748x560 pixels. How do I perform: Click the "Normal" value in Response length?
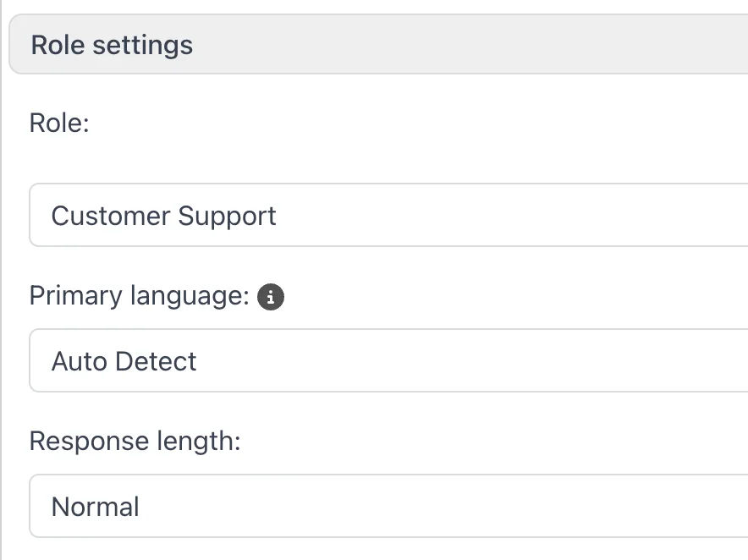click(95, 507)
